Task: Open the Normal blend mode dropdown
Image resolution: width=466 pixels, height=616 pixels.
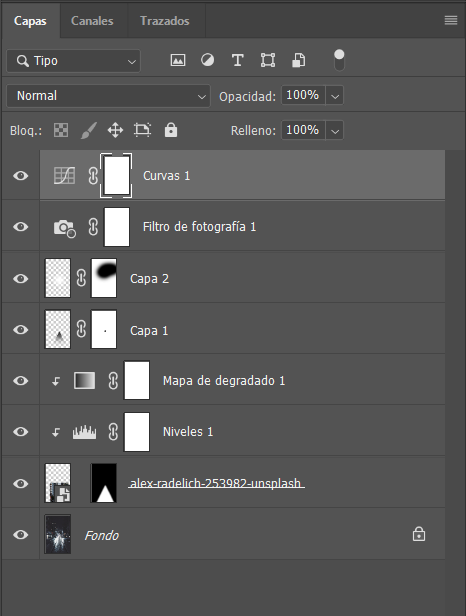Action: (x=108, y=96)
